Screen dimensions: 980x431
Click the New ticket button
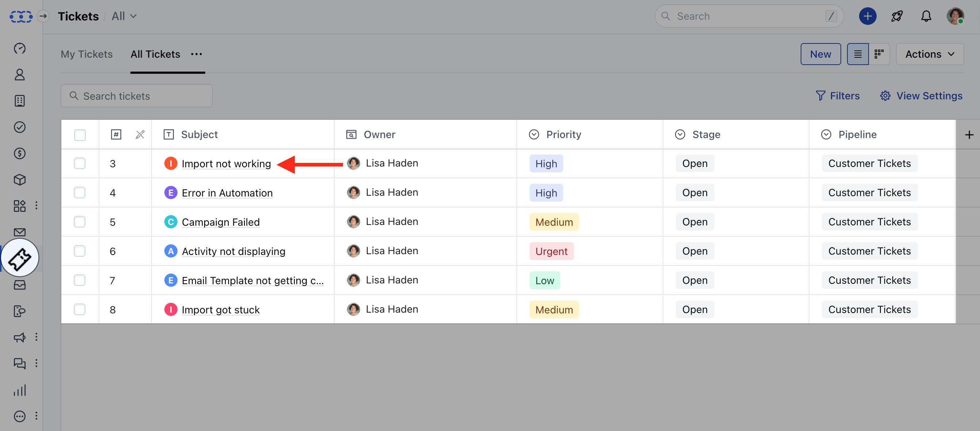point(821,54)
